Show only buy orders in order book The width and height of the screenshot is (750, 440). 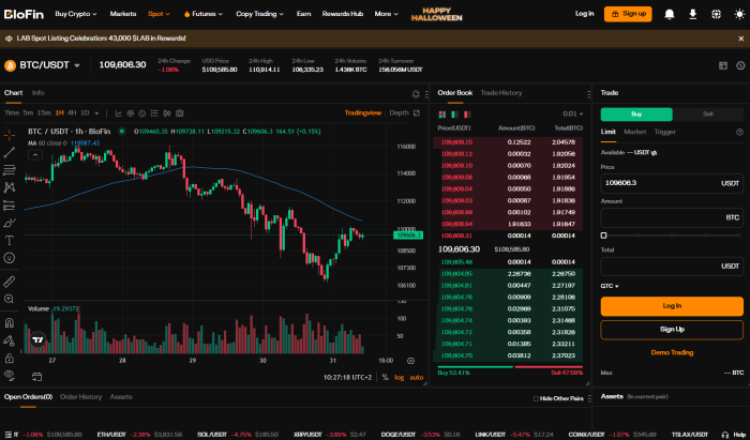click(454, 114)
